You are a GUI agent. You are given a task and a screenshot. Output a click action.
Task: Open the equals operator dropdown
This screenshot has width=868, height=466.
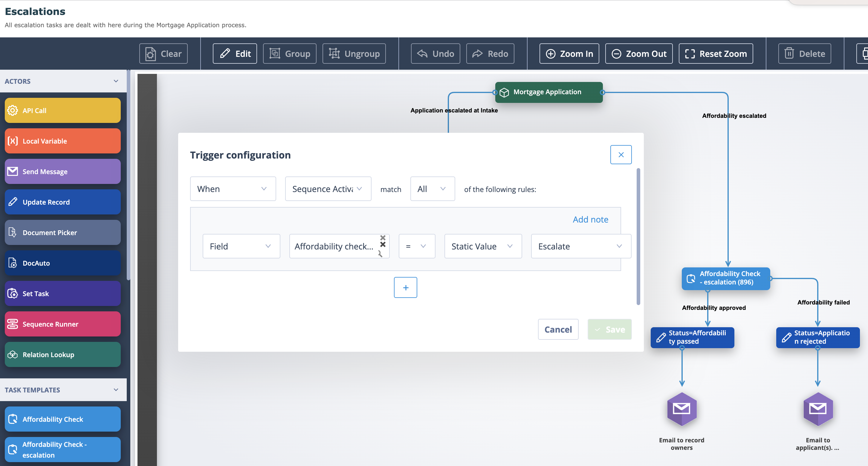click(417, 246)
